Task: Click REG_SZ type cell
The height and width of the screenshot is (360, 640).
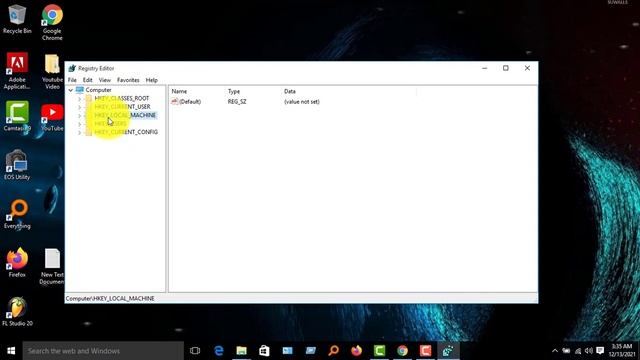Action: tap(237, 102)
